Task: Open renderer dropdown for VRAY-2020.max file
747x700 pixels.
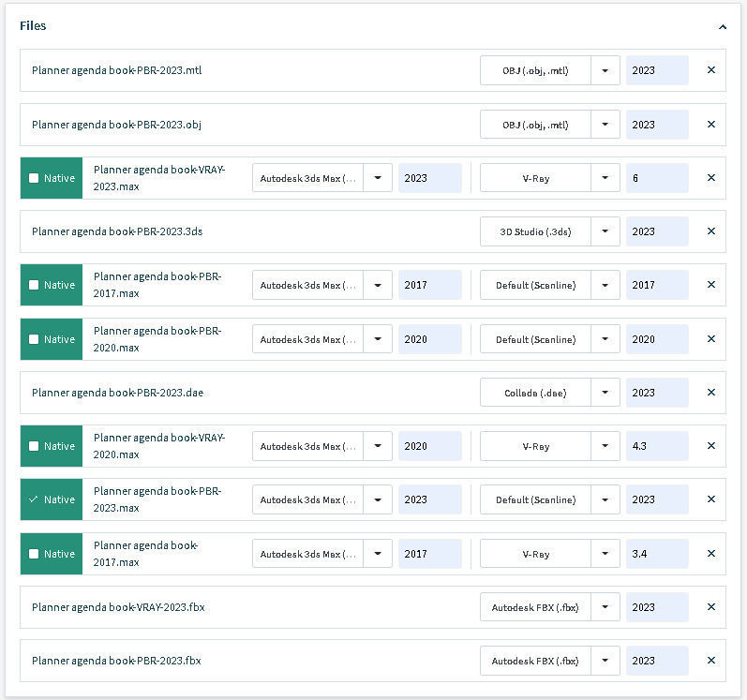Action: 605,446
